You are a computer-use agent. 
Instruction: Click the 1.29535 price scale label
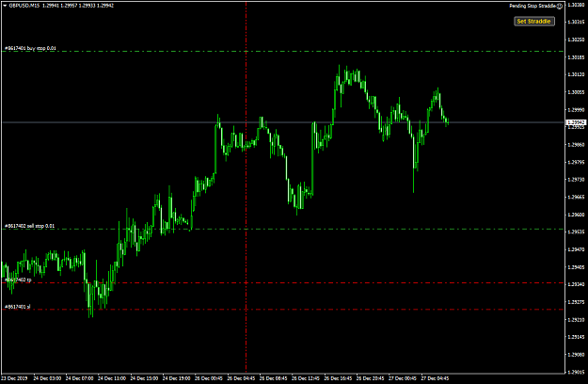tap(576, 232)
